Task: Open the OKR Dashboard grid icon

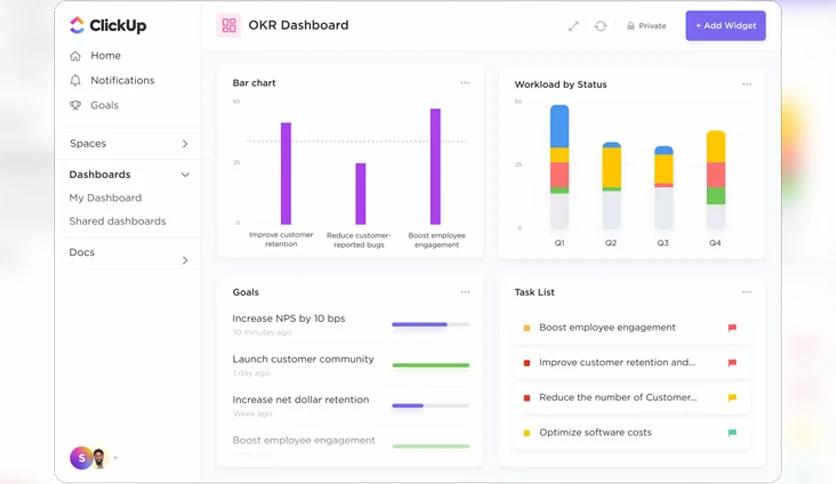Action: [x=229, y=25]
